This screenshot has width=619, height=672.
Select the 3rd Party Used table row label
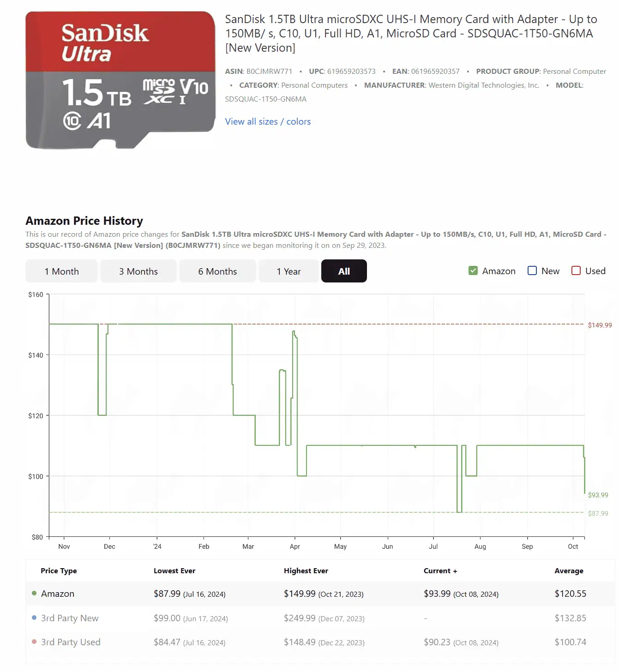coord(71,642)
